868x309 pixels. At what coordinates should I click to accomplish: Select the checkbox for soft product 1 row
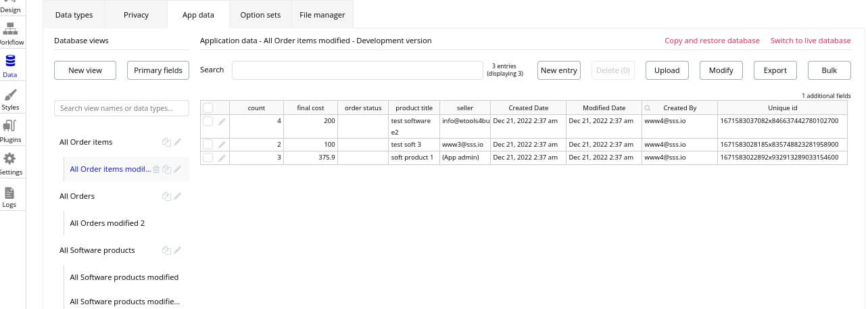tap(208, 158)
